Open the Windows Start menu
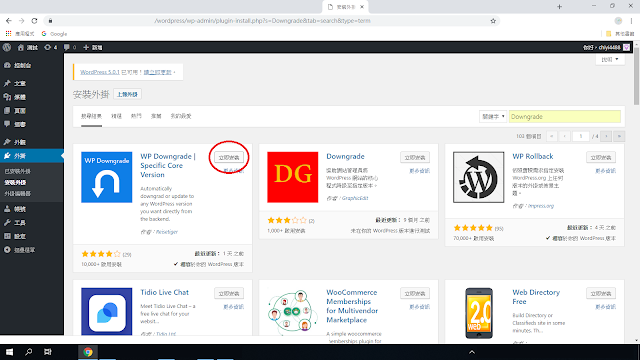The width and height of the screenshot is (640, 360). 9,352
